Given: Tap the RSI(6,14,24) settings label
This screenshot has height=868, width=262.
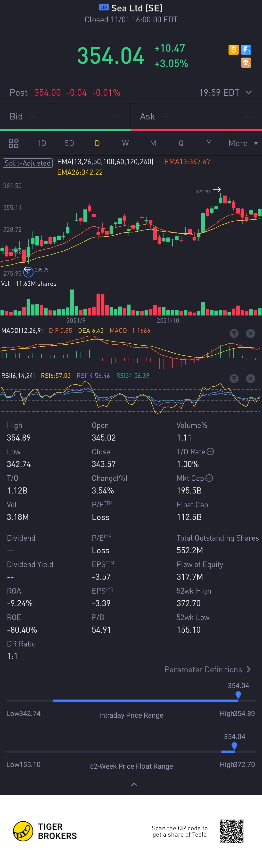Looking at the screenshot, I should pyautogui.click(x=18, y=375).
